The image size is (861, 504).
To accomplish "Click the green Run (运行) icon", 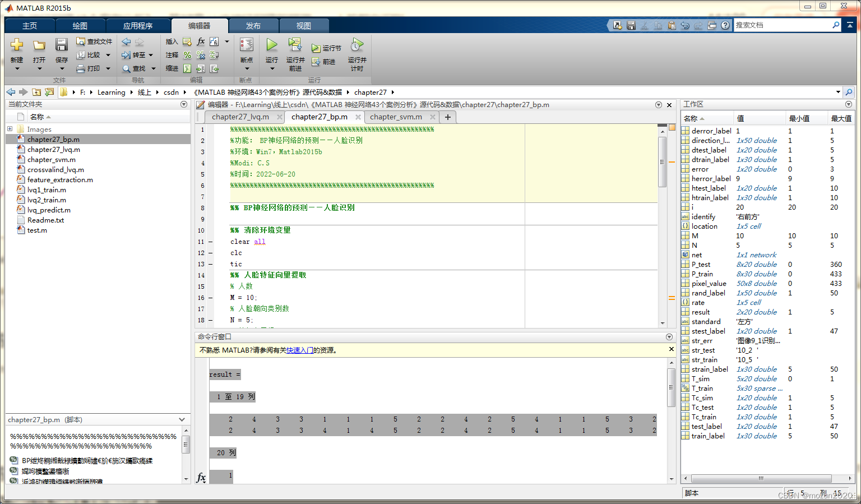I will tap(272, 45).
